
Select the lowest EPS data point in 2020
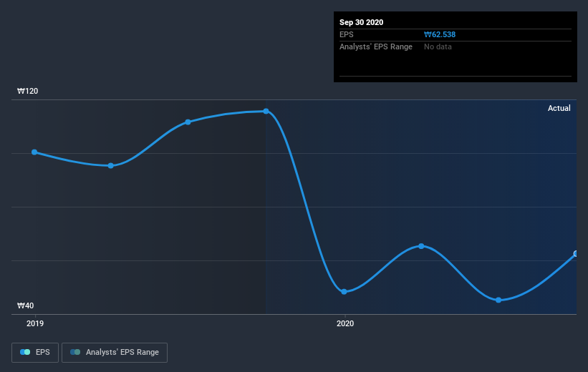coord(498,300)
